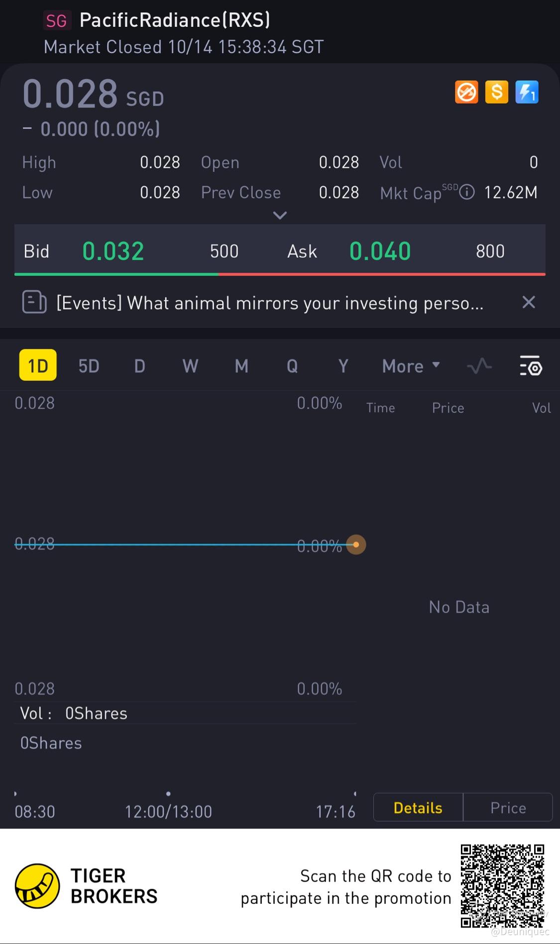This screenshot has height=944, width=560.
Task: Tap the Ask price 0.040
Action: point(380,251)
